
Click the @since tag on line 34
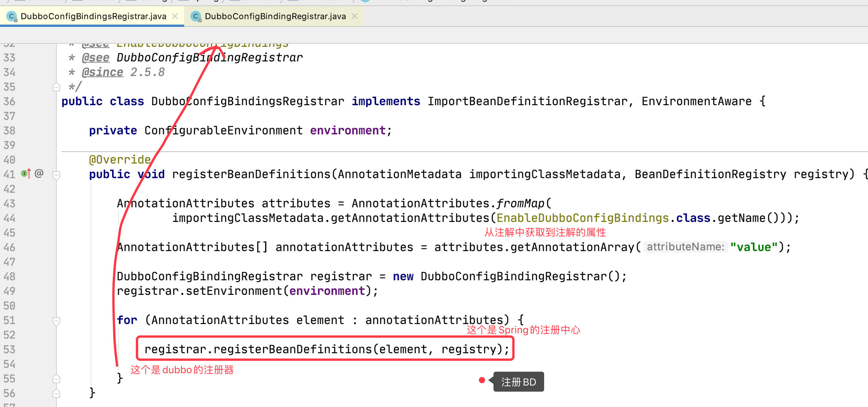point(102,72)
